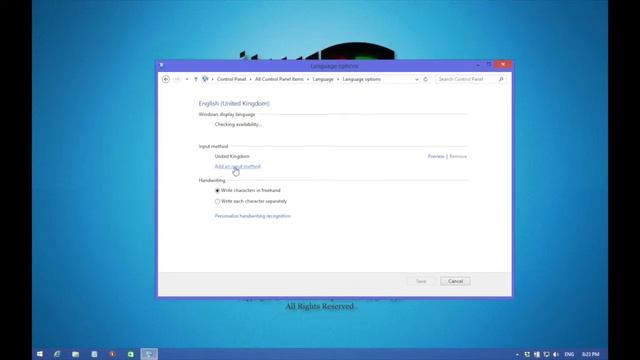Expand arrow after Control Panel breadcrumb
The height and width of the screenshot is (360, 640).
[x=251, y=79]
